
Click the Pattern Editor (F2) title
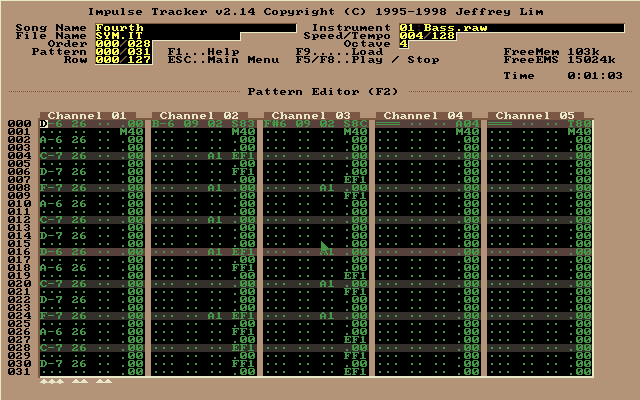(320, 92)
